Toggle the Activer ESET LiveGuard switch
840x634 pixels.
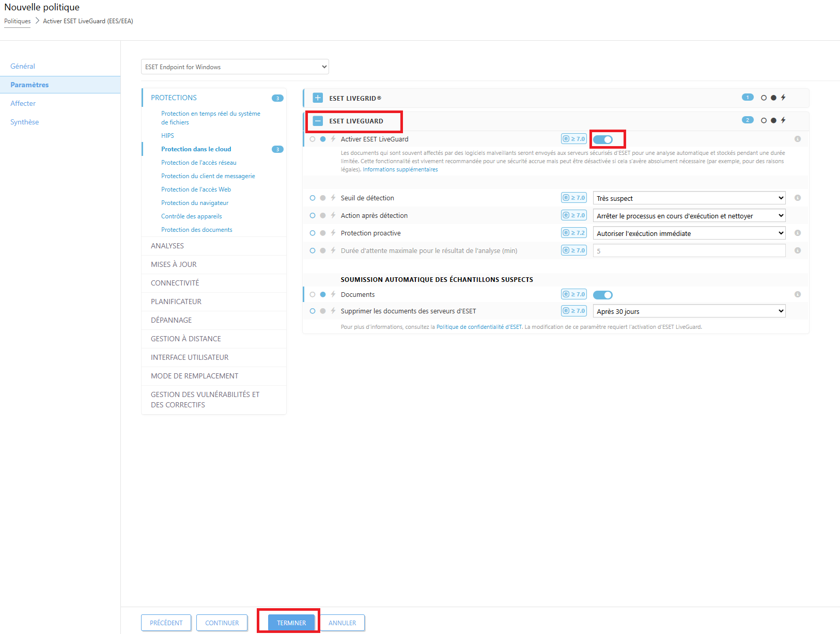(x=602, y=139)
